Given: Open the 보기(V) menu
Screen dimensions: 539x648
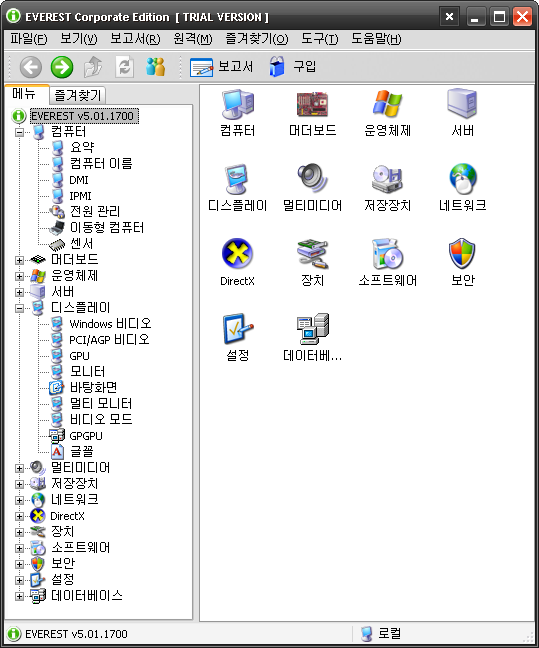Looking at the screenshot, I should (x=79, y=39).
